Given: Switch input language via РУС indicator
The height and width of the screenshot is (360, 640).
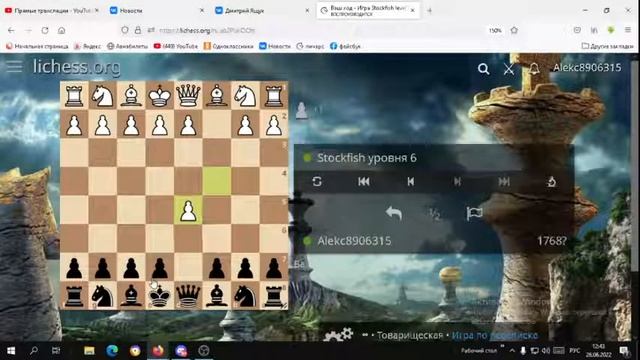Looking at the screenshot, I should coord(575,351).
